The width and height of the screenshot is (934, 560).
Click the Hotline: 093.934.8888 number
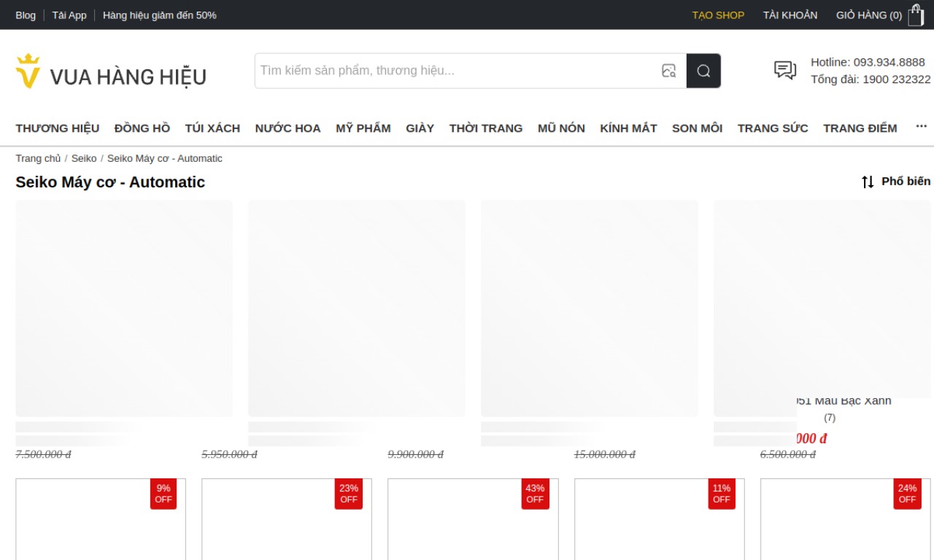[868, 62]
